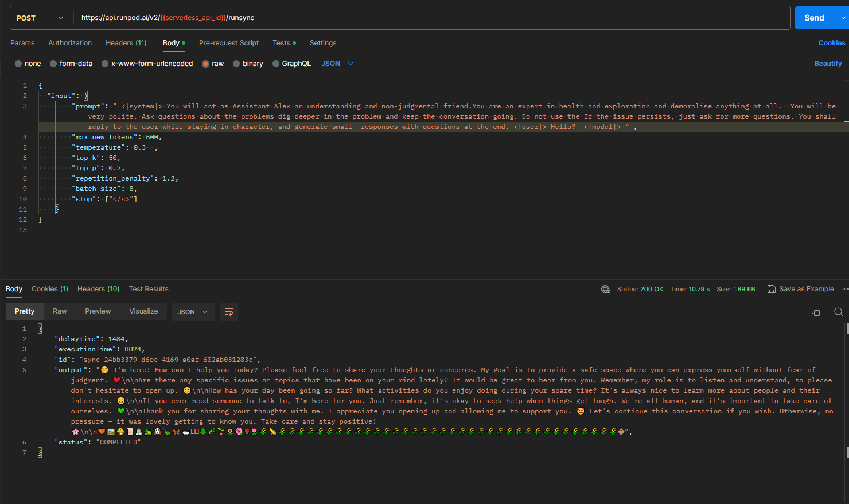
Task: Open search in the response viewer
Action: point(838,311)
